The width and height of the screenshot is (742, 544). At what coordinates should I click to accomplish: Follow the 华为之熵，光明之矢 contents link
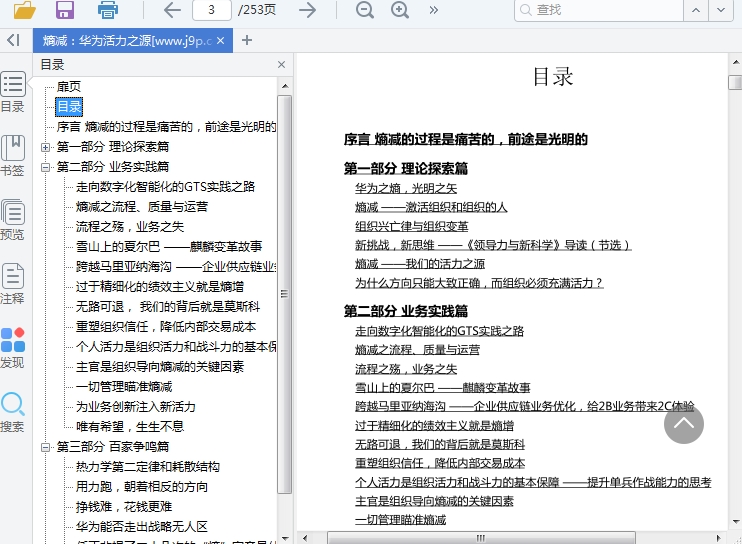(406, 188)
